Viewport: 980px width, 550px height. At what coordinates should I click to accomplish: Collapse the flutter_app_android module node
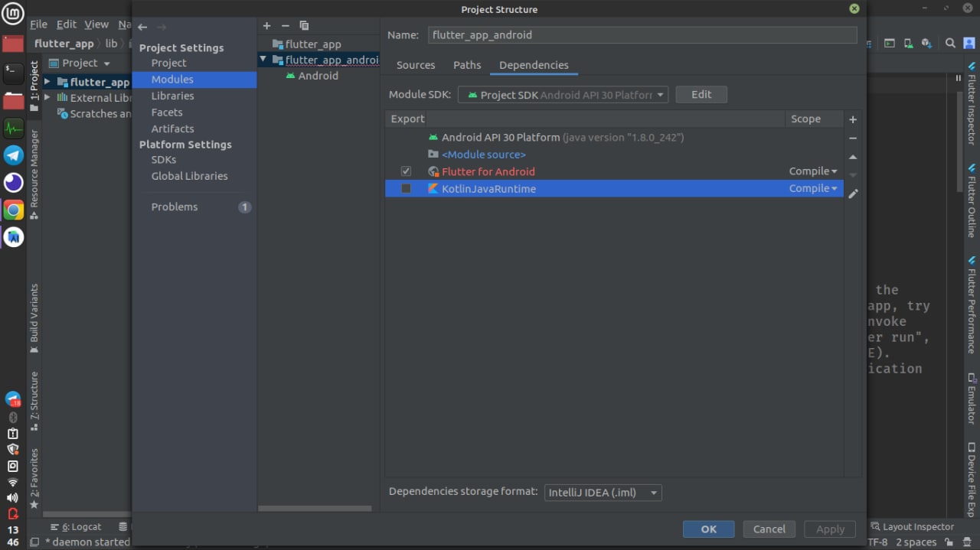pos(263,60)
